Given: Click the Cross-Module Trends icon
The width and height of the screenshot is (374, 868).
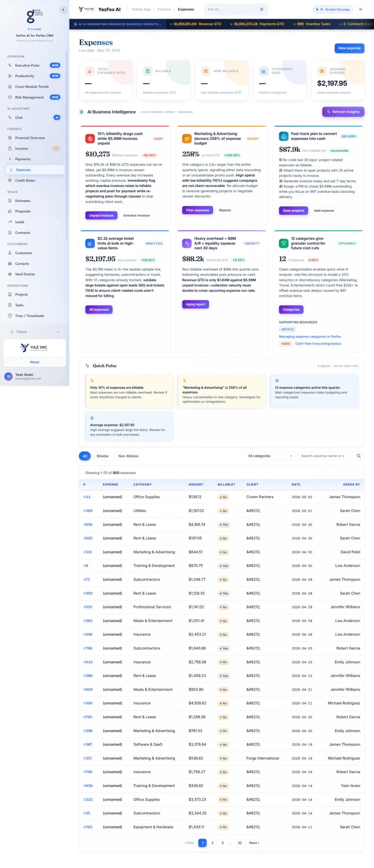Looking at the screenshot, I should click(x=10, y=87).
